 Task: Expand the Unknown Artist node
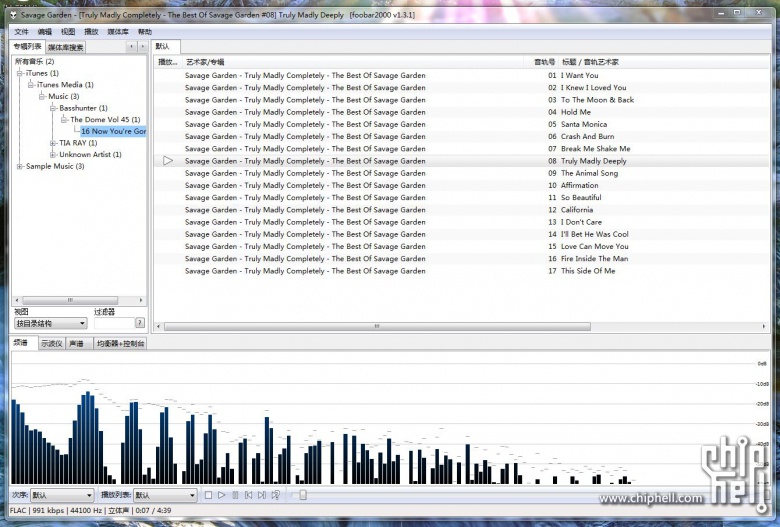(x=53, y=155)
